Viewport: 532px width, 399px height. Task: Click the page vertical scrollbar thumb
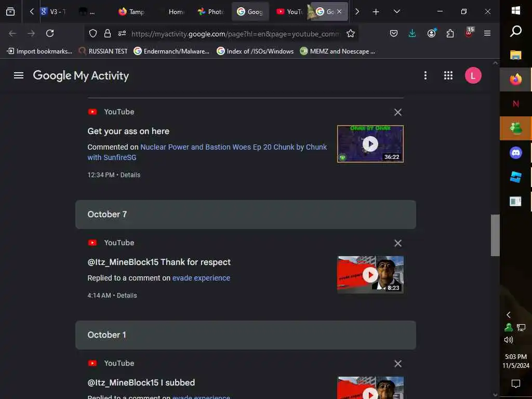pos(495,235)
